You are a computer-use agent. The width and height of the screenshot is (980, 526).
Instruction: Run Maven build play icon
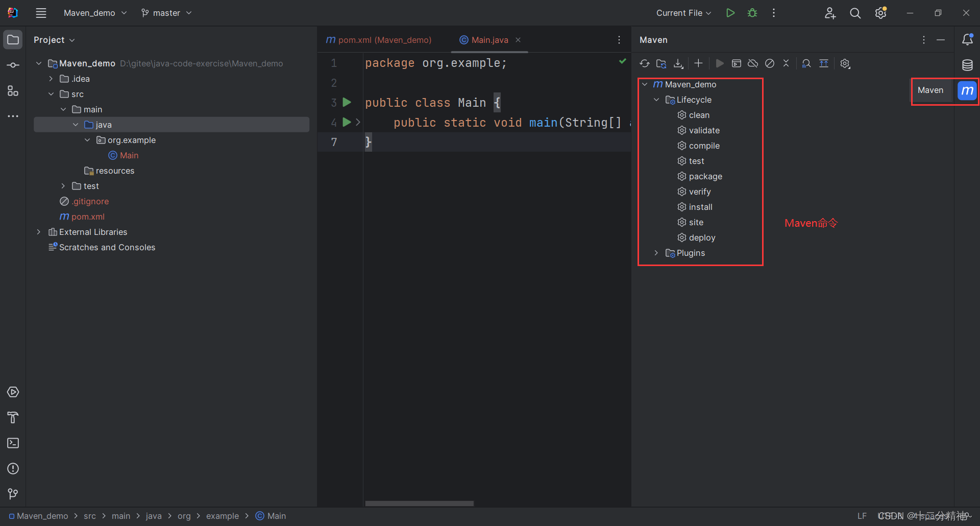[720, 63]
